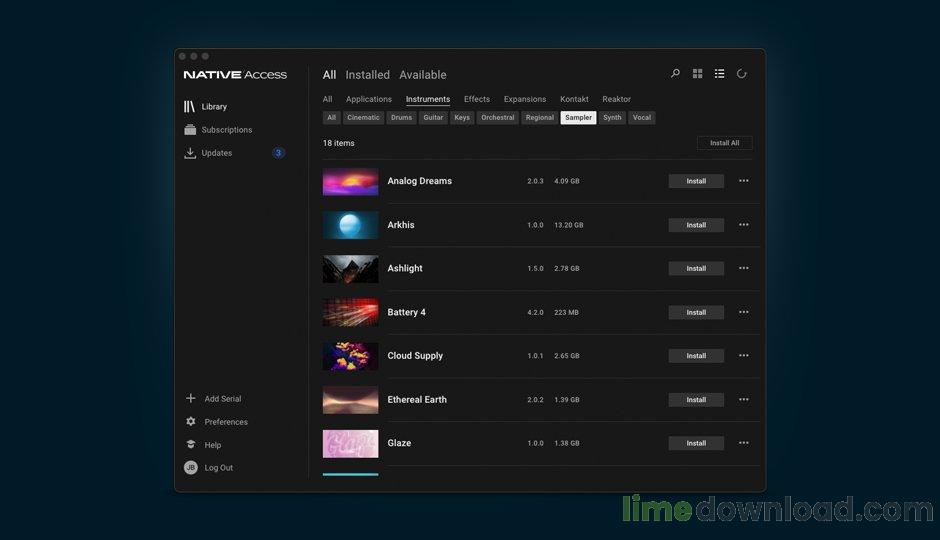Select the Expansions category

click(x=525, y=99)
